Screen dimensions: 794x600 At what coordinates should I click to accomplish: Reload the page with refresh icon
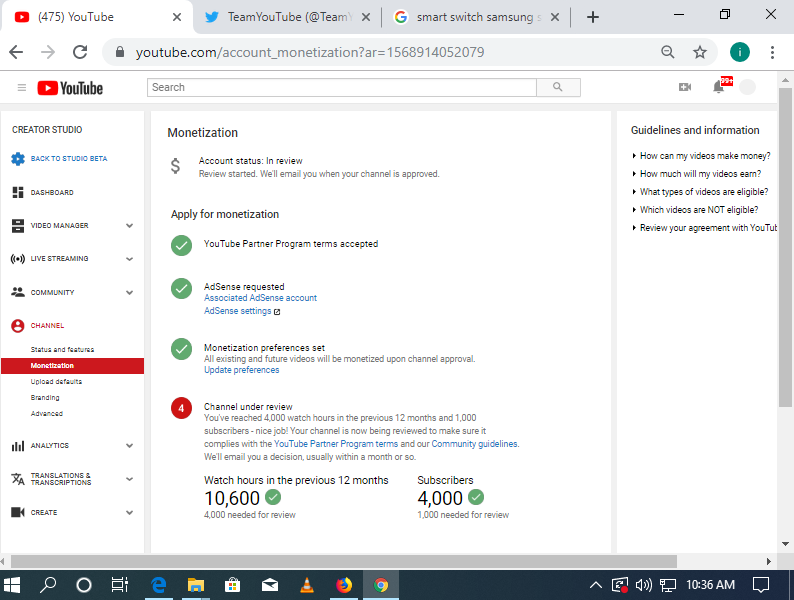(80, 52)
